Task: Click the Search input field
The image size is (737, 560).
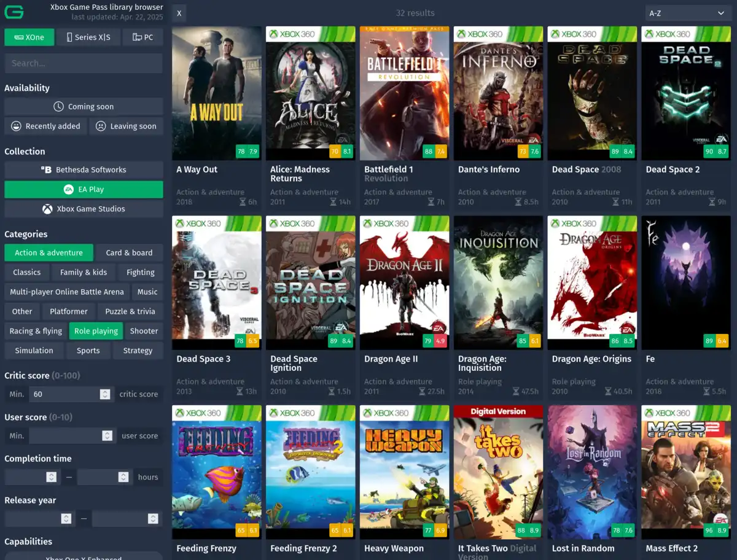Action: point(84,63)
